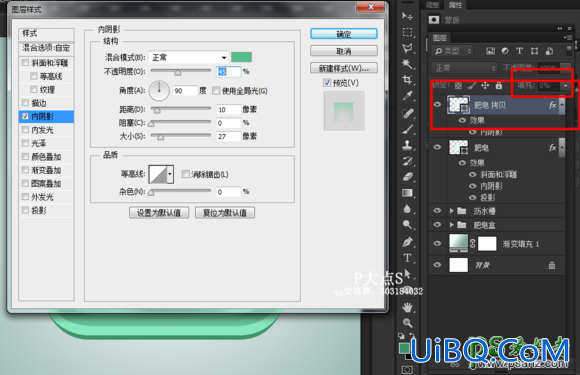Click 确定 button
The width and height of the screenshot is (580, 375).
point(344,34)
